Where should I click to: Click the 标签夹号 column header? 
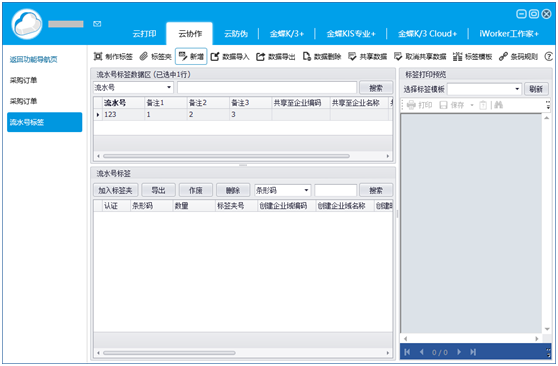(x=236, y=206)
